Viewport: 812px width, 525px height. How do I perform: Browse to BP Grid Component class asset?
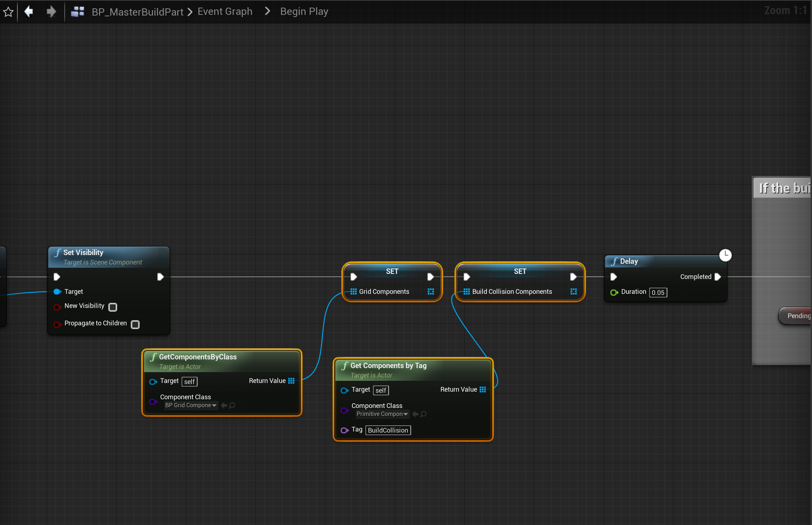pos(232,405)
